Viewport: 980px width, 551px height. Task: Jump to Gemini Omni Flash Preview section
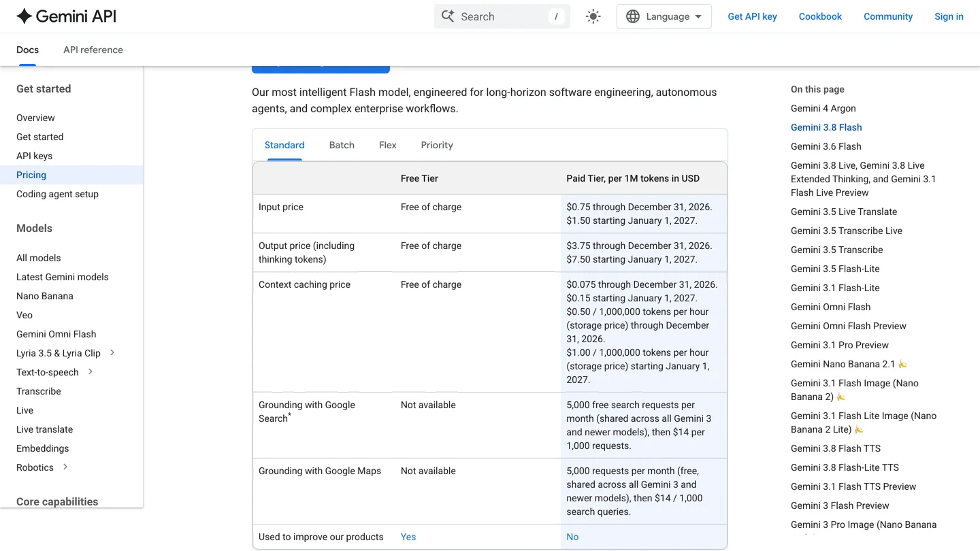[x=849, y=326]
